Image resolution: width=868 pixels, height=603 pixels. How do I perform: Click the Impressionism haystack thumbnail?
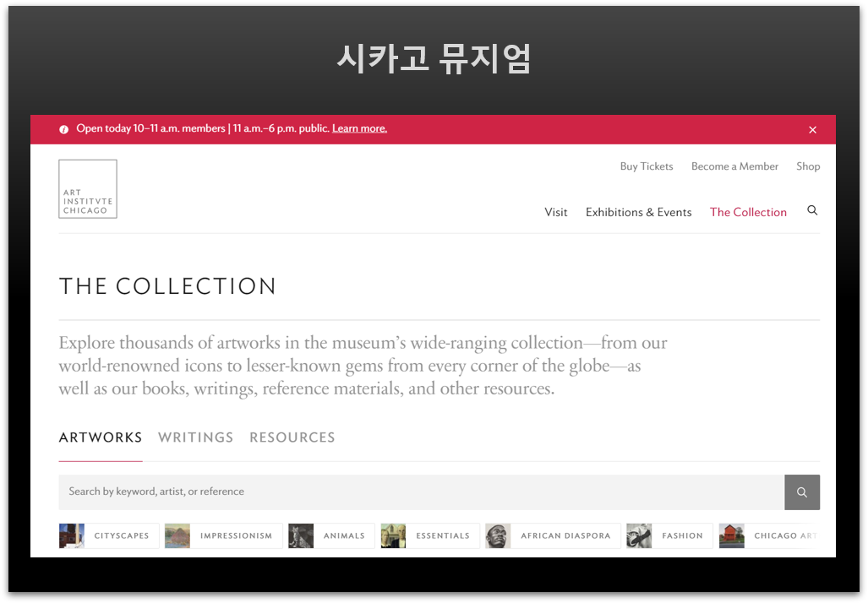click(x=177, y=535)
